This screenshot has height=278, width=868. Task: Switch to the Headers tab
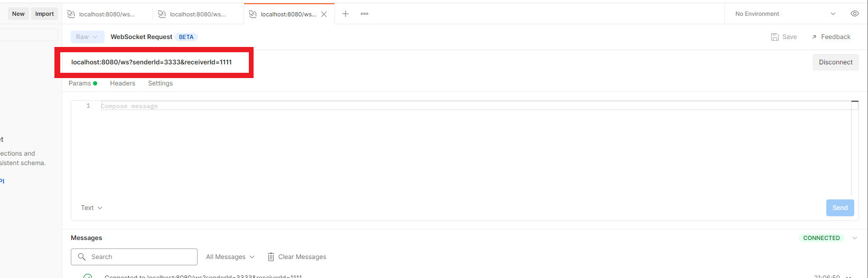(x=123, y=83)
